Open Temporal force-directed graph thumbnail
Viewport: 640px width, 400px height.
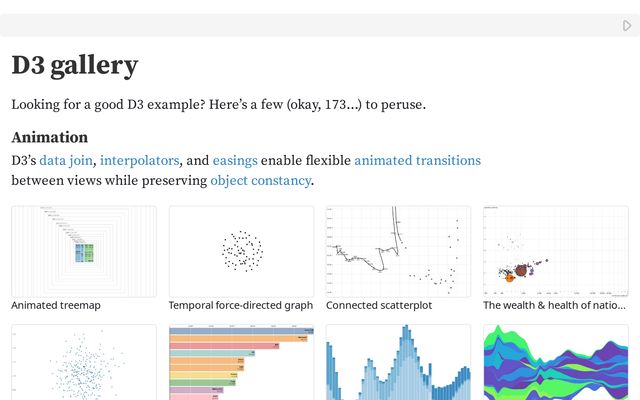click(241, 251)
